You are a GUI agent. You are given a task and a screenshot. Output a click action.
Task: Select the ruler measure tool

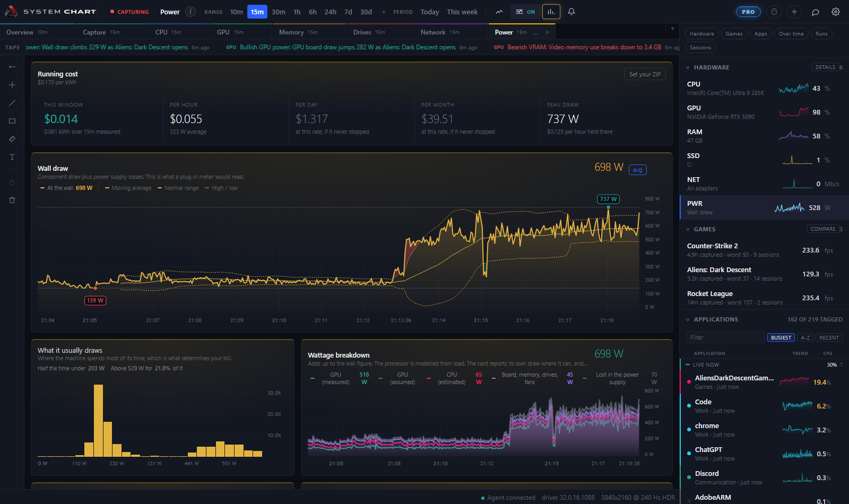[12, 139]
